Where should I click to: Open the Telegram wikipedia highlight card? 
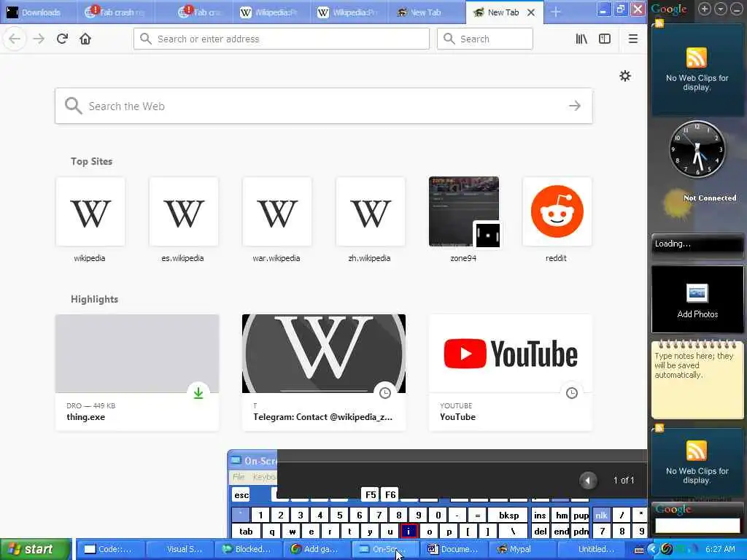pyautogui.click(x=324, y=373)
